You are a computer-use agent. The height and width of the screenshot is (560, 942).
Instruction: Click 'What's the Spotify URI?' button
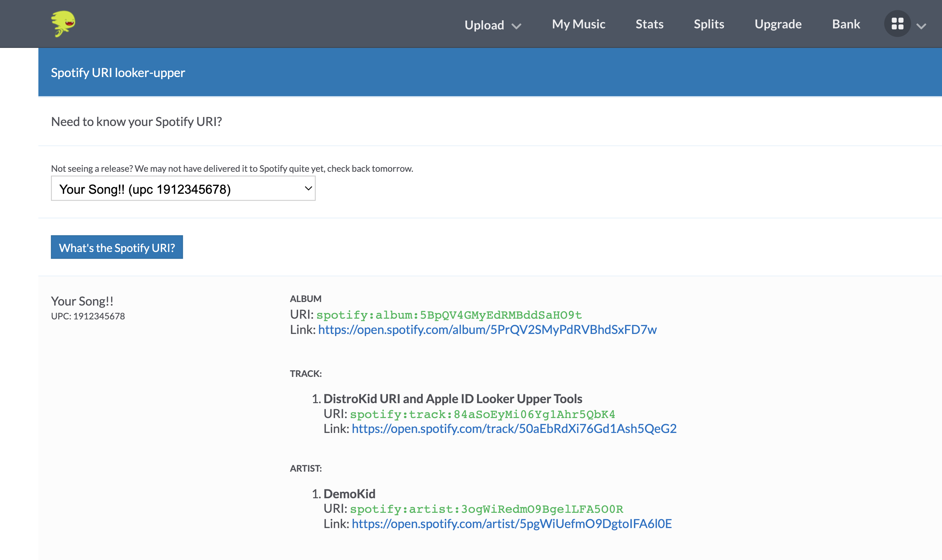(117, 247)
